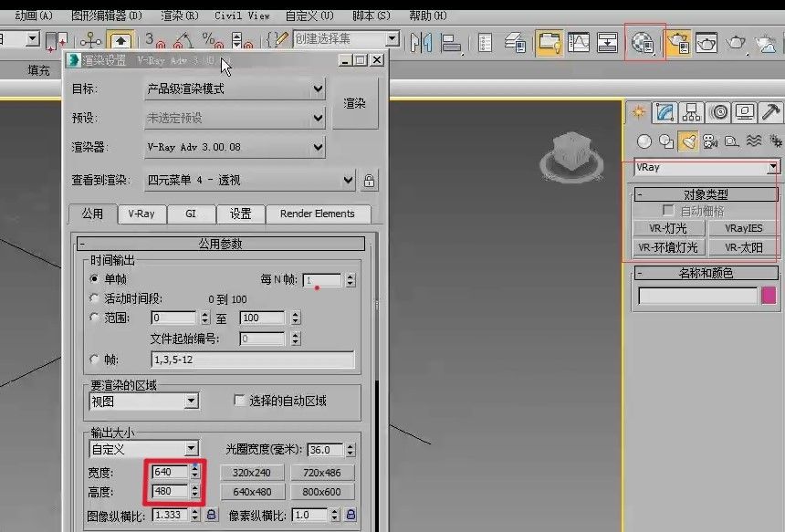
Task: Open the Material Editor icon
Action: click(644, 44)
